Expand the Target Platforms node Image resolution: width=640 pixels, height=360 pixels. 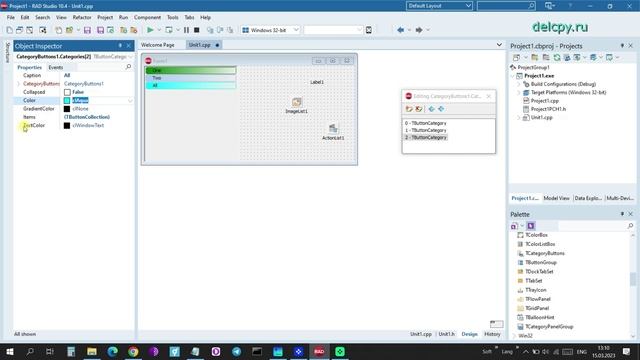[x=519, y=93]
